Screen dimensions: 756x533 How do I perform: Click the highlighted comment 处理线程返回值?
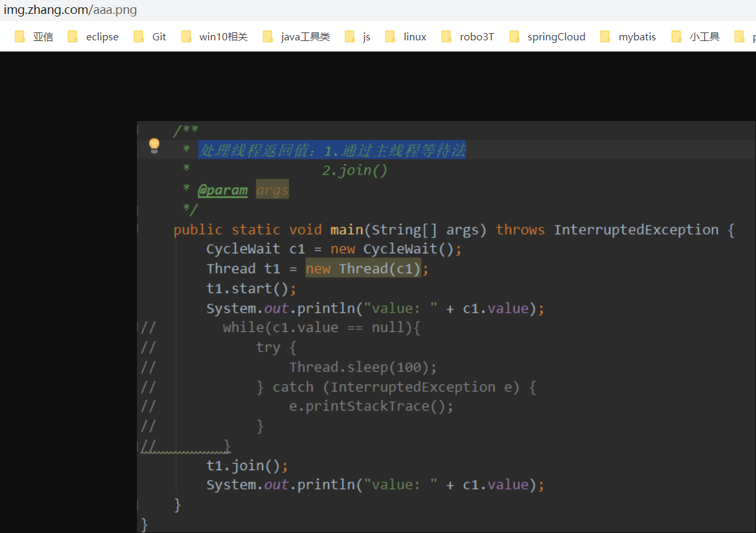coord(332,150)
